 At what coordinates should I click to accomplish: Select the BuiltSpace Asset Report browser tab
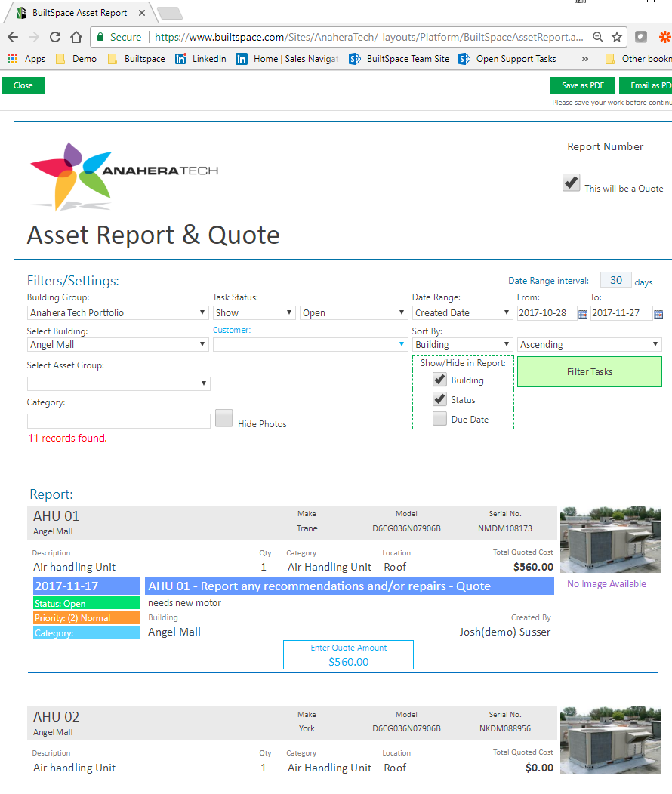[76, 12]
